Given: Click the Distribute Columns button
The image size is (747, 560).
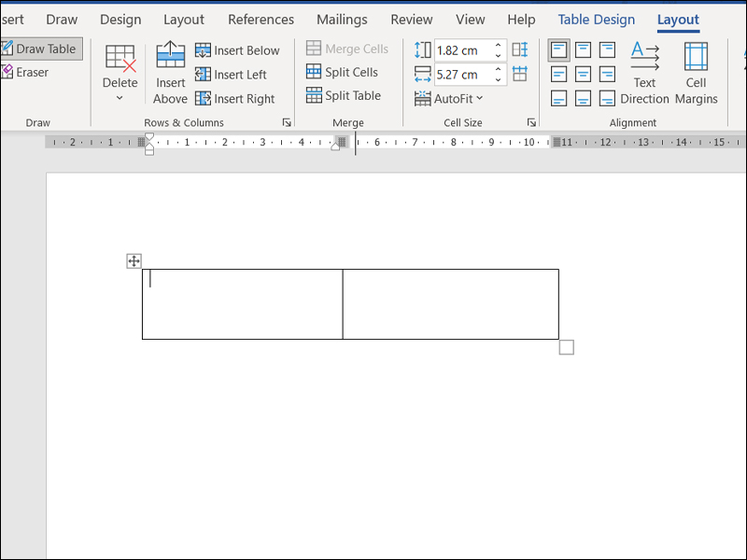Looking at the screenshot, I should pyautogui.click(x=520, y=74).
